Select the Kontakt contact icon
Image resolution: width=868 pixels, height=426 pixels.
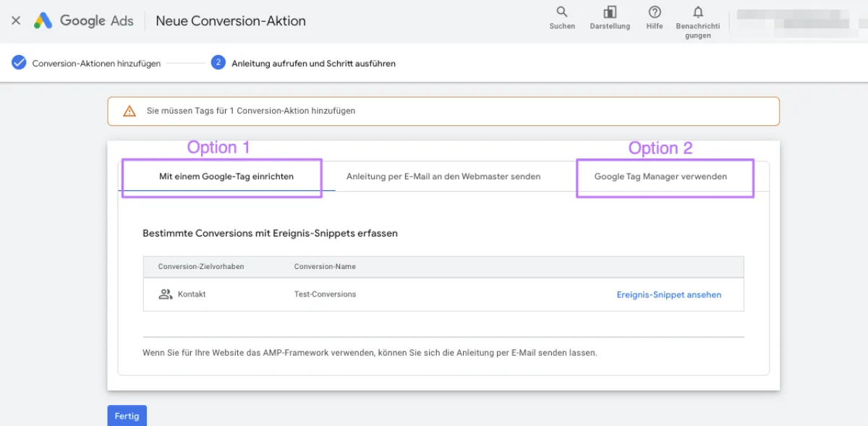pos(167,294)
